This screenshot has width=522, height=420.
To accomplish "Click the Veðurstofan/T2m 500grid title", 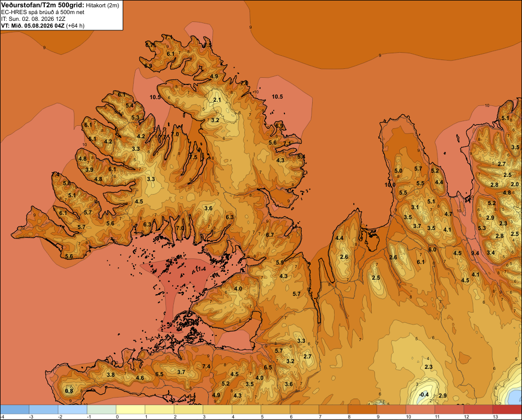I will click(x=43, y=5).
